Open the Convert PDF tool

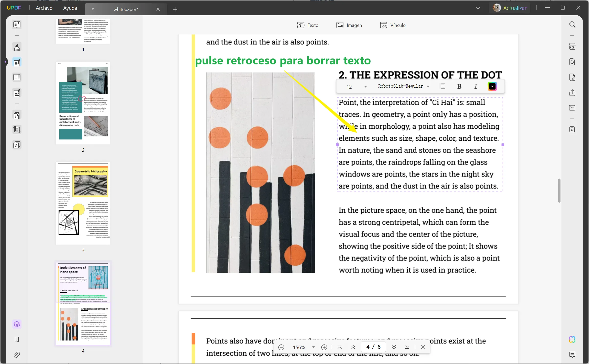click(572, 62)
